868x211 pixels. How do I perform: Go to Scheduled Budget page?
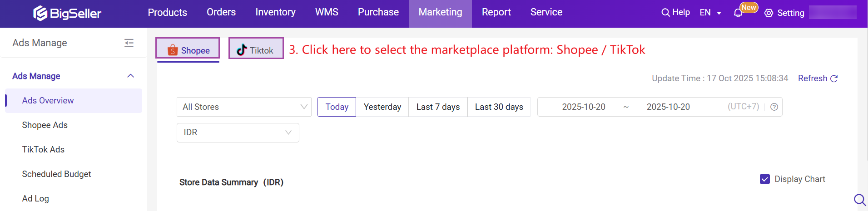coord(56,174)
